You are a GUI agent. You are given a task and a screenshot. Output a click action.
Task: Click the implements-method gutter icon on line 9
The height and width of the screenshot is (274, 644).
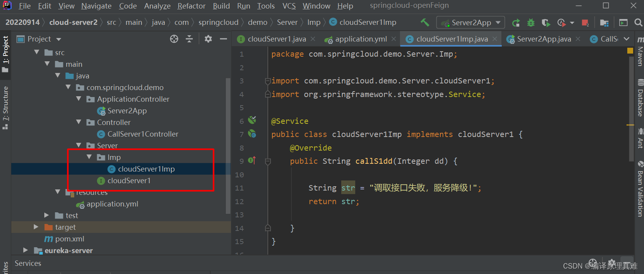coord(252,160)
